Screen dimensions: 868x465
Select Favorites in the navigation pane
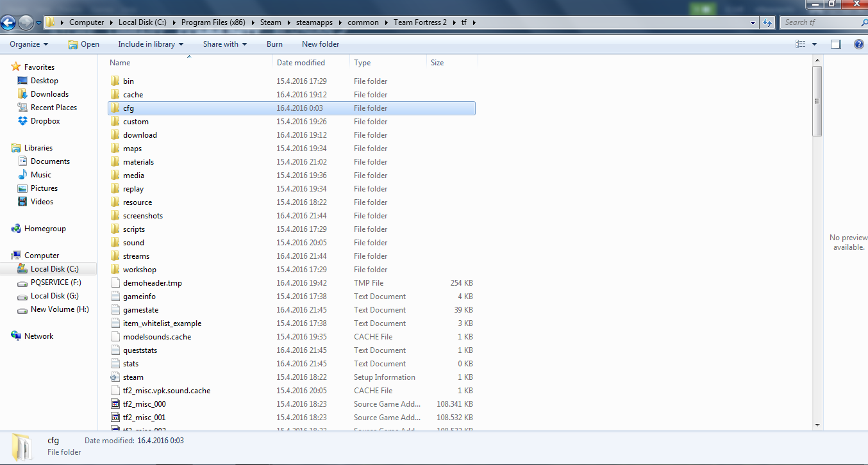click(39, 67)
